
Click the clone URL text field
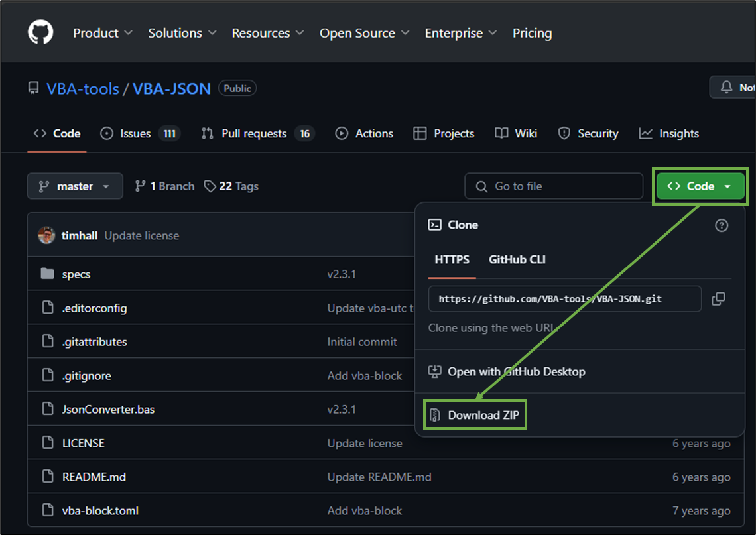(x=564, y=299)
